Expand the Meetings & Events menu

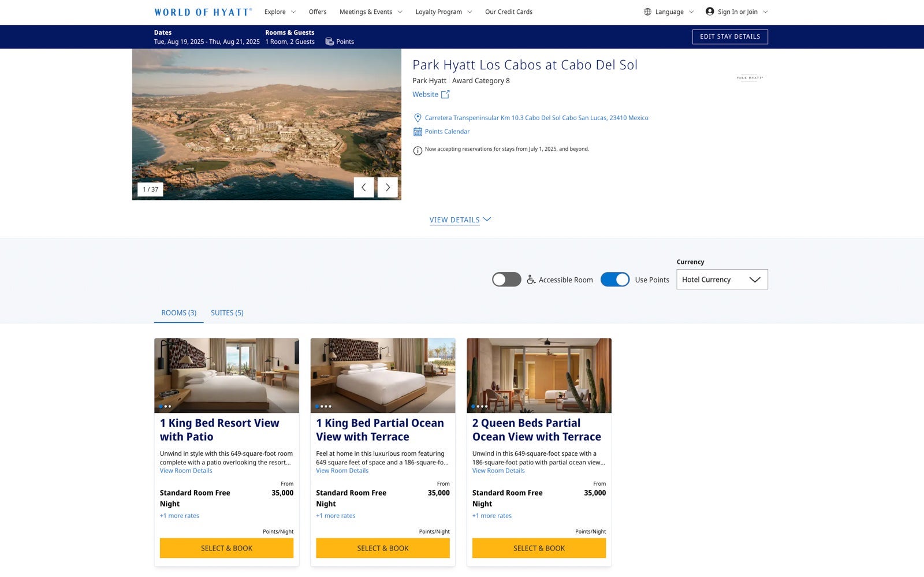point(371,12)
